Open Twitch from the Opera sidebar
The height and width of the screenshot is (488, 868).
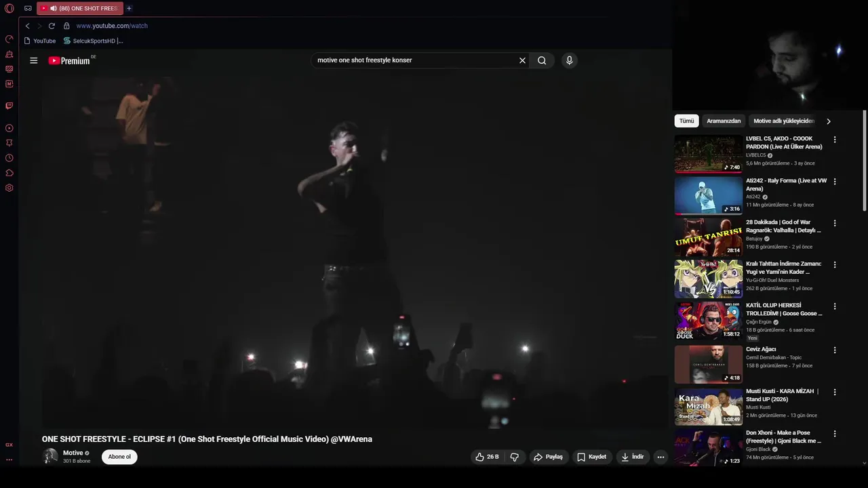pos(9,106)
